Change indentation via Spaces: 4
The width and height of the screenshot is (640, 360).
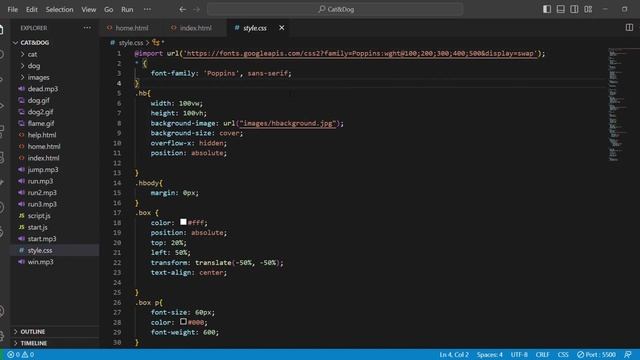489,355
